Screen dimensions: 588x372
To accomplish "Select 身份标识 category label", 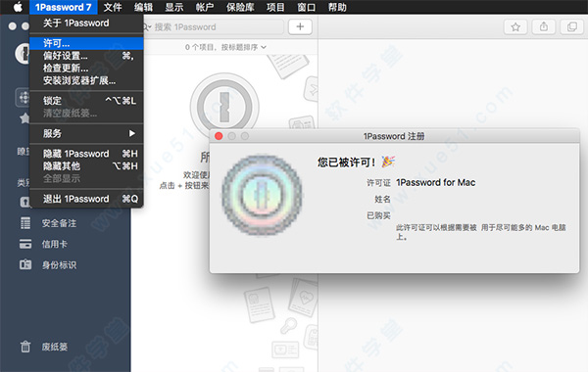I will click(59, 265).
